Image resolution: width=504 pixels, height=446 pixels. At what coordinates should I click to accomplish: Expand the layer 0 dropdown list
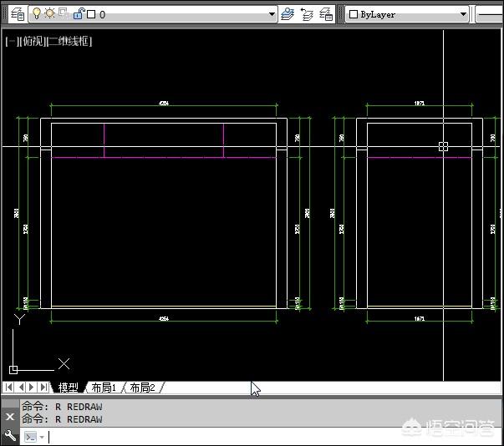tap(272, 14)
